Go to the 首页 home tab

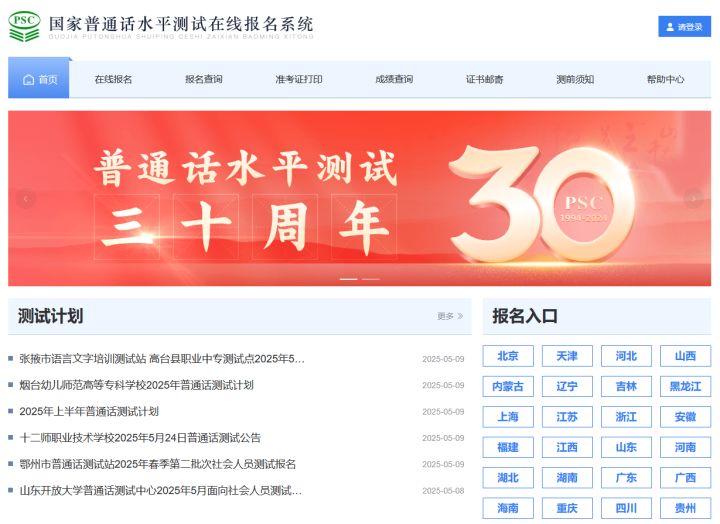pos(39,79)
